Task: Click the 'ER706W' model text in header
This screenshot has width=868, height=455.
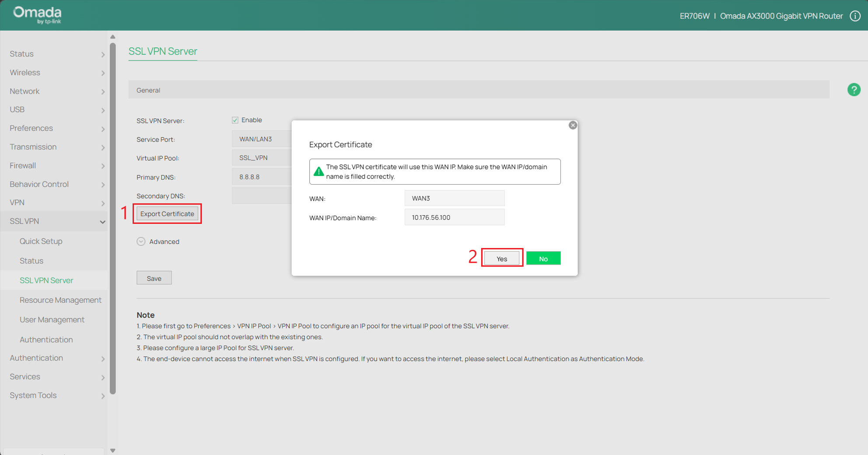Action: [694, 16]
